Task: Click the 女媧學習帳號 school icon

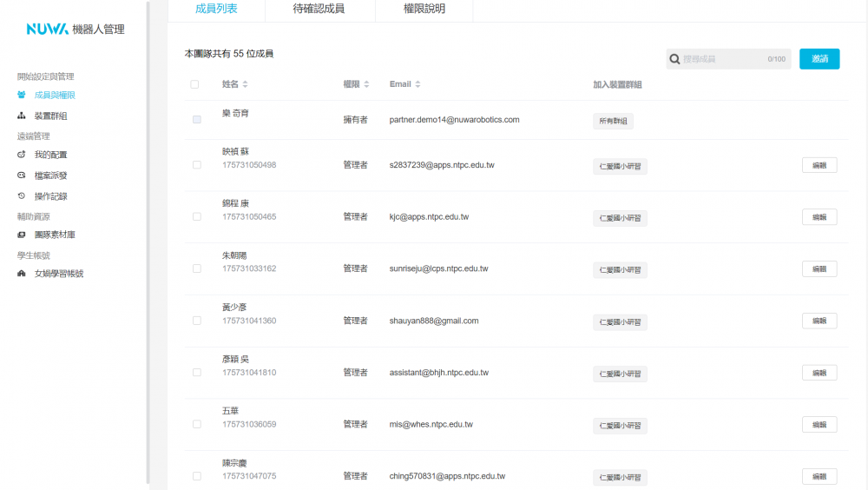Action: (x=21, y=274)
